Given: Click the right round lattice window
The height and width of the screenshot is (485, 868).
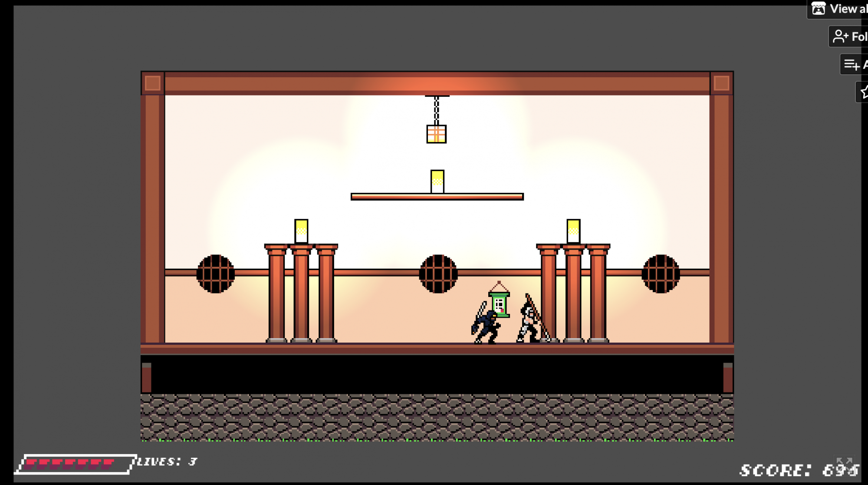Looking at the screenshot, I should click(x=661, y=274).
